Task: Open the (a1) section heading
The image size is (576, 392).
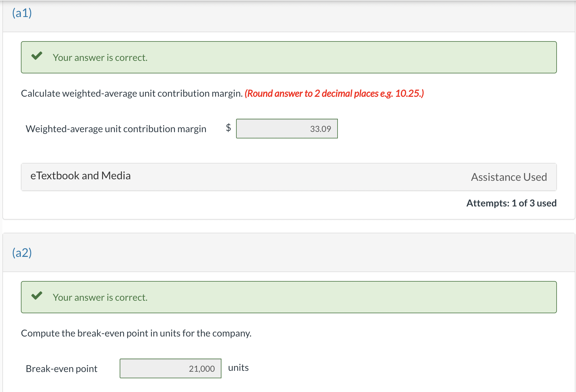Action: point(22,13)
